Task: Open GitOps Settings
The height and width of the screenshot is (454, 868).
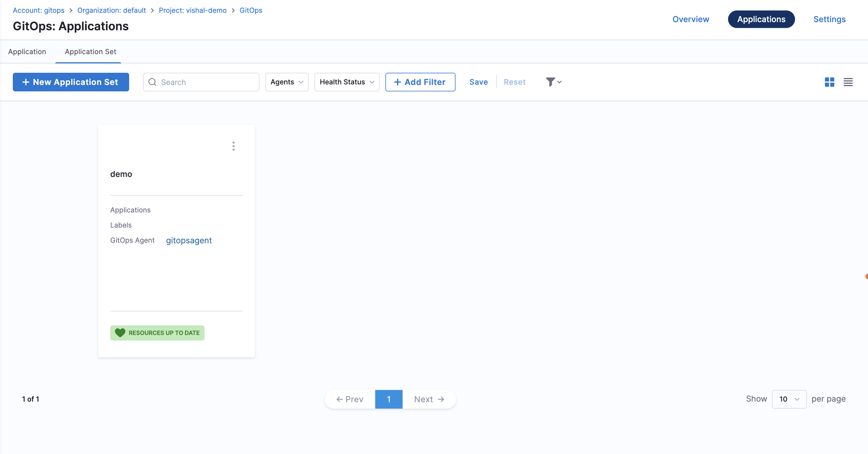Action: click(x=829, y=19)
